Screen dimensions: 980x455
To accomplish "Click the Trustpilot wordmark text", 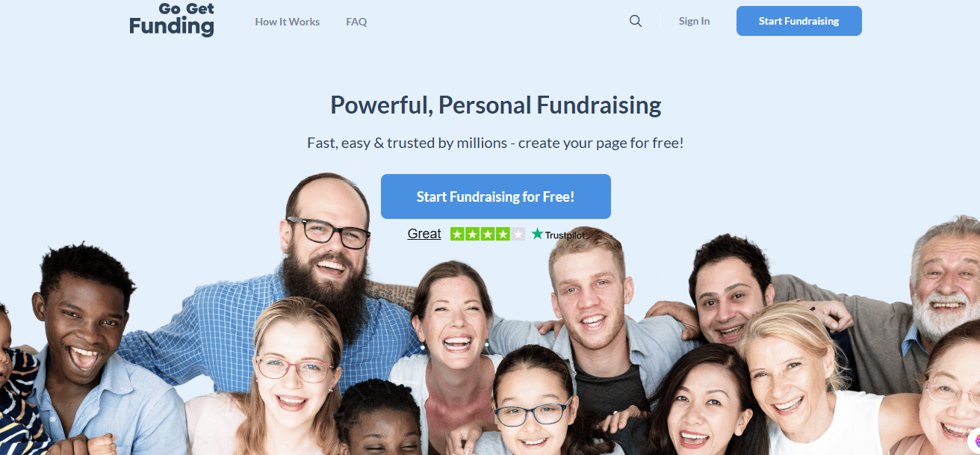I will (565, 235).
